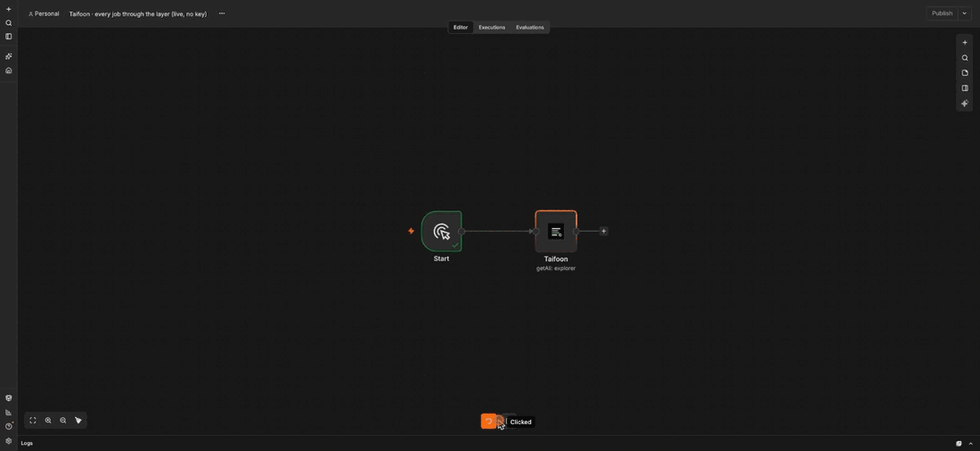Viewport: 980px width, 451px height.
Task: Fit workflow to view on canvas
Action: coord(33,421)
